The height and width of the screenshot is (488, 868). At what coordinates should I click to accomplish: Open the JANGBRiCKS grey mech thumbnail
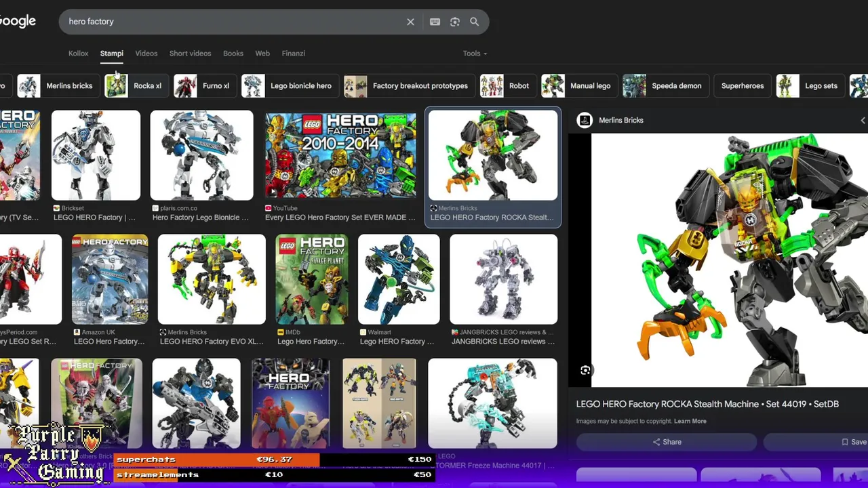click(x=503, y=279)
